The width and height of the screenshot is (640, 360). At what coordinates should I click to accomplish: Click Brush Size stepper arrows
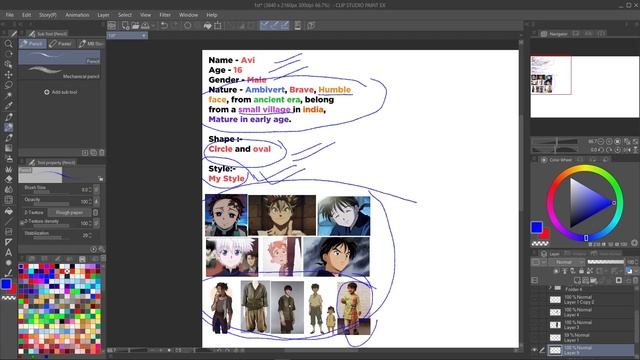[x=91, y=189]
